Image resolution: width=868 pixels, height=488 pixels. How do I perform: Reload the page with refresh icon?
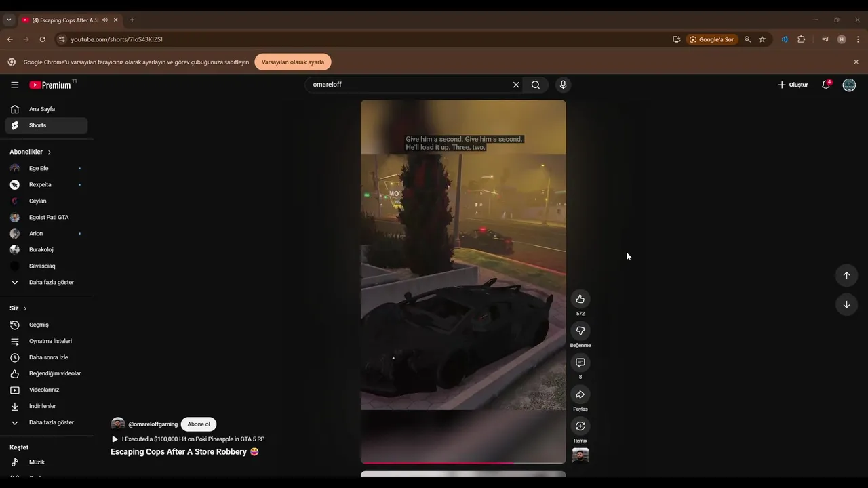coord(42,39)
